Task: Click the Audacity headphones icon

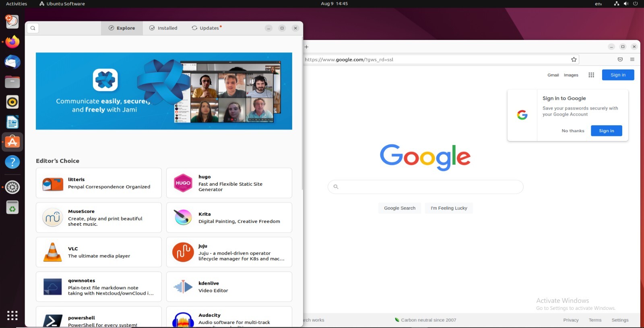Action: [x=183, y=320]
